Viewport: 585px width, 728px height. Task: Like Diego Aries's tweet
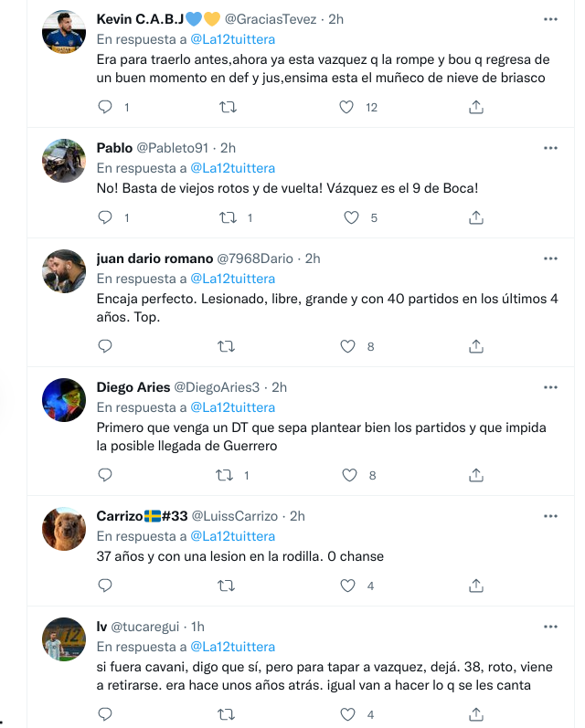(x=346, y=475)
